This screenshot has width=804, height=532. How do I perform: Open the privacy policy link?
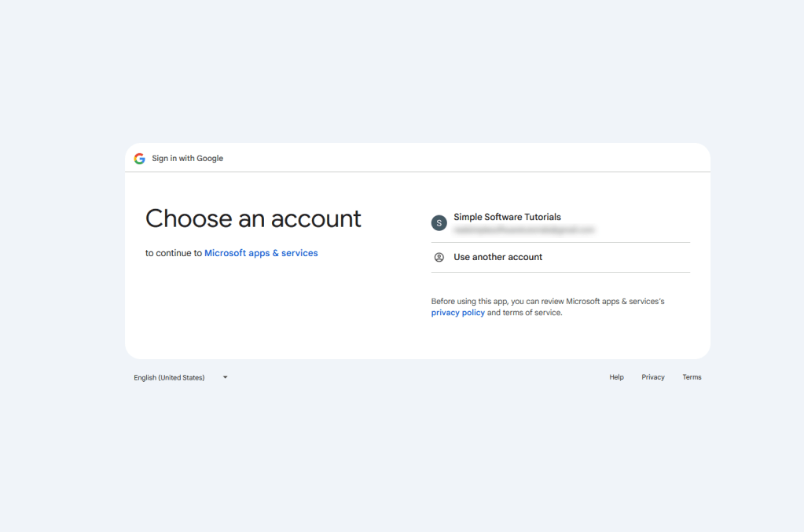click(x=457, y=313)
